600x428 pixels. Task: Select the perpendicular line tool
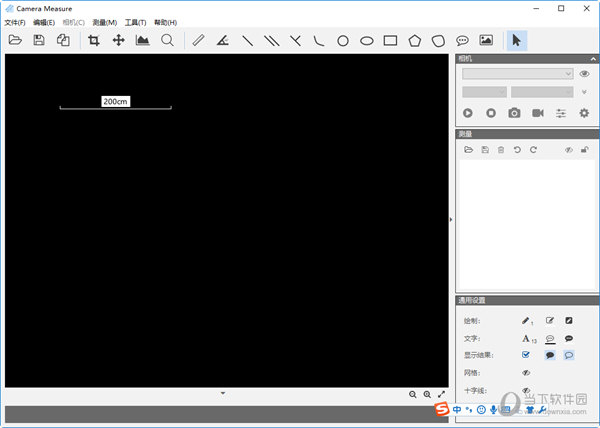click(x=295, y=41)
